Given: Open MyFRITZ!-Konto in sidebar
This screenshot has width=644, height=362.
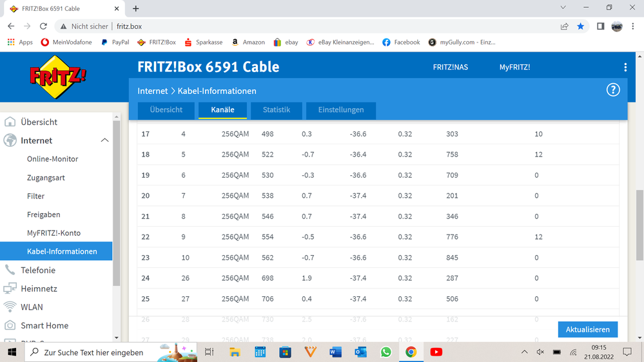Looking at the screenshot, I should point(54,233).
